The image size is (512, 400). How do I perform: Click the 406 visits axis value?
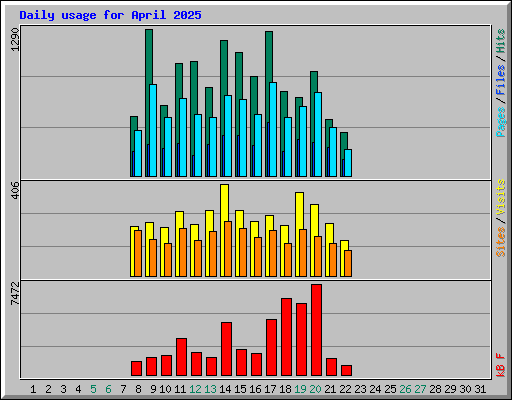[15, 190]
